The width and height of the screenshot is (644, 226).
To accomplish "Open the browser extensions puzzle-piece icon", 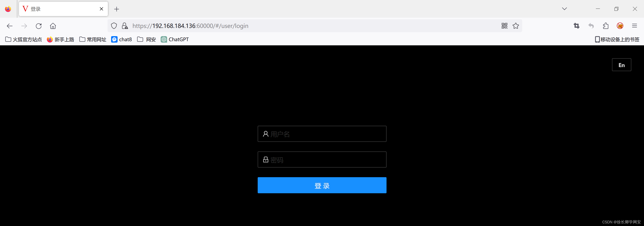I will click(606, 26).
